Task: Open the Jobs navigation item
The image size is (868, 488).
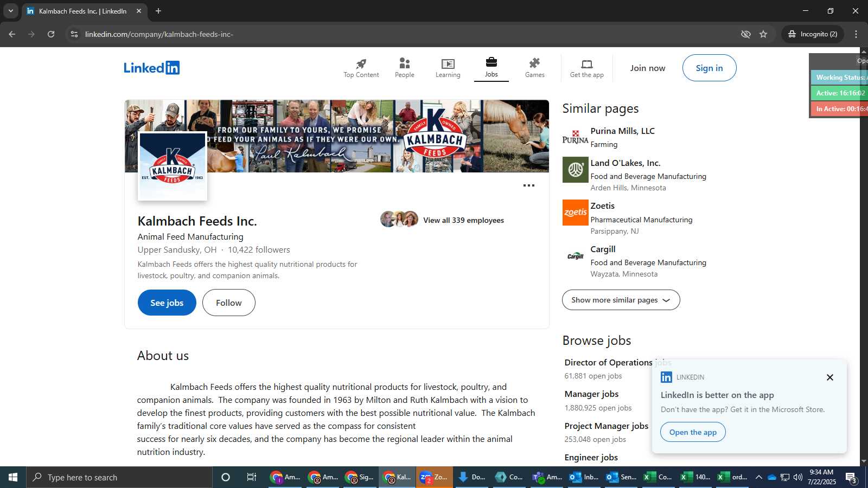Action: [491, 68]
